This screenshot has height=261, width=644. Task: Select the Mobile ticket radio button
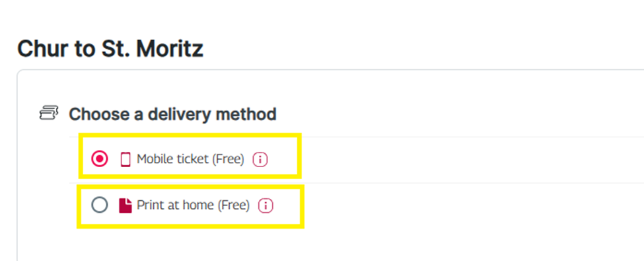(99, 159)
